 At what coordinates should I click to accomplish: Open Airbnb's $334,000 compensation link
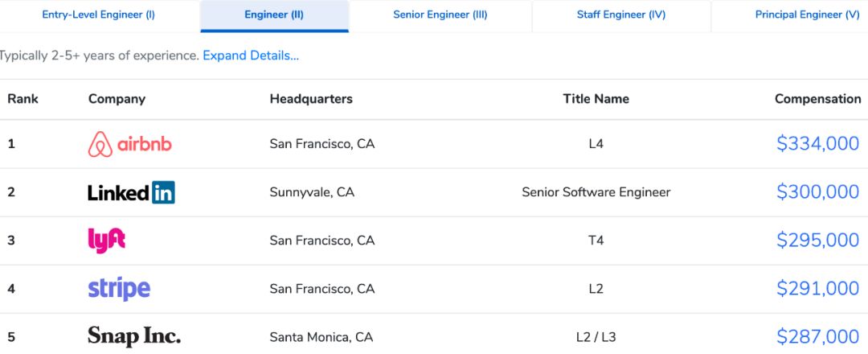[x=817, y=144]
